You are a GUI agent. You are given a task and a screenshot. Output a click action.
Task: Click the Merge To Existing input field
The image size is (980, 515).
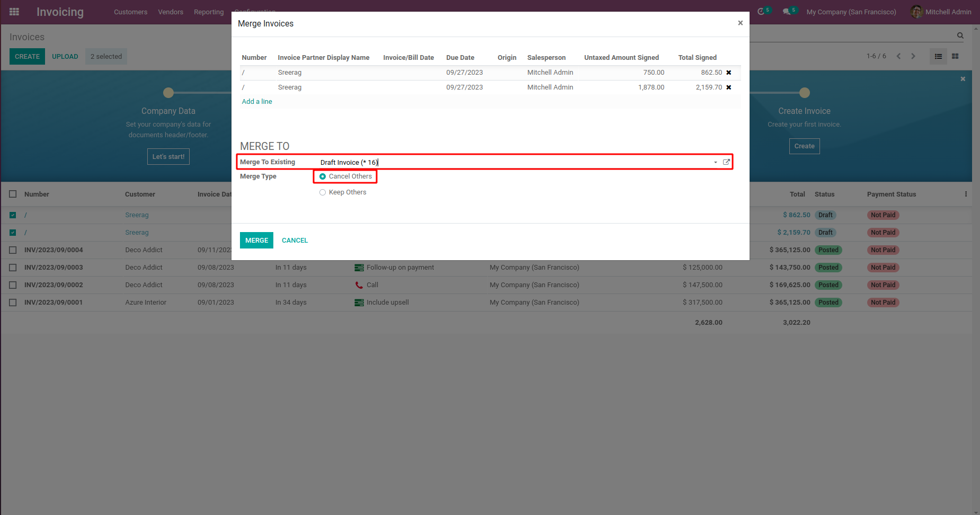click(x=514, y=163)
